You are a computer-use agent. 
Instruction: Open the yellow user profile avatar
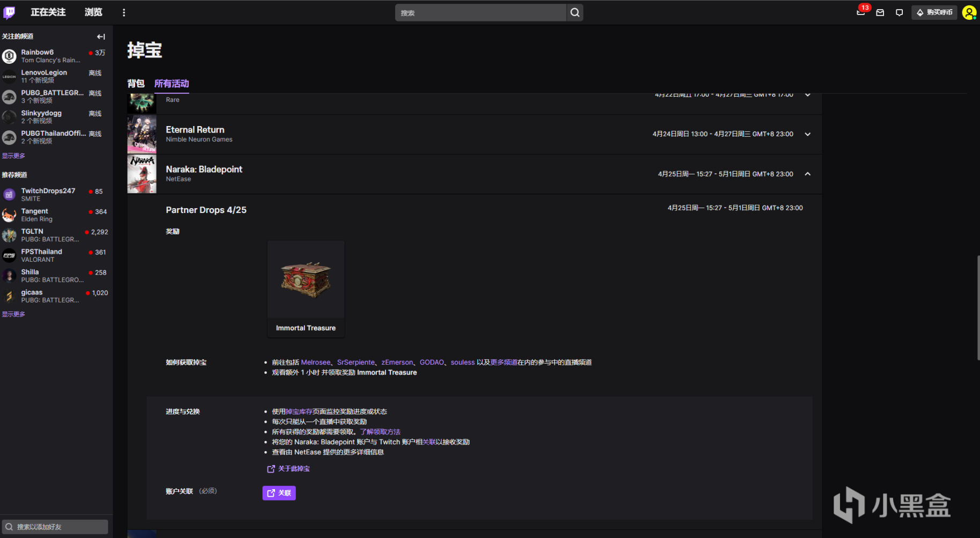pyautogui.click(x=969, y=12)
